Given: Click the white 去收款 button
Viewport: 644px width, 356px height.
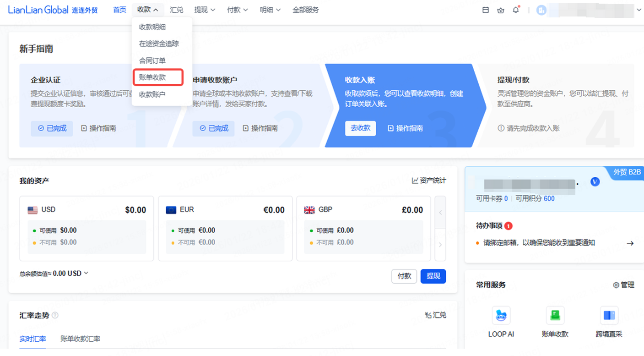Looking at the screenshot, I should pos(360,128).
